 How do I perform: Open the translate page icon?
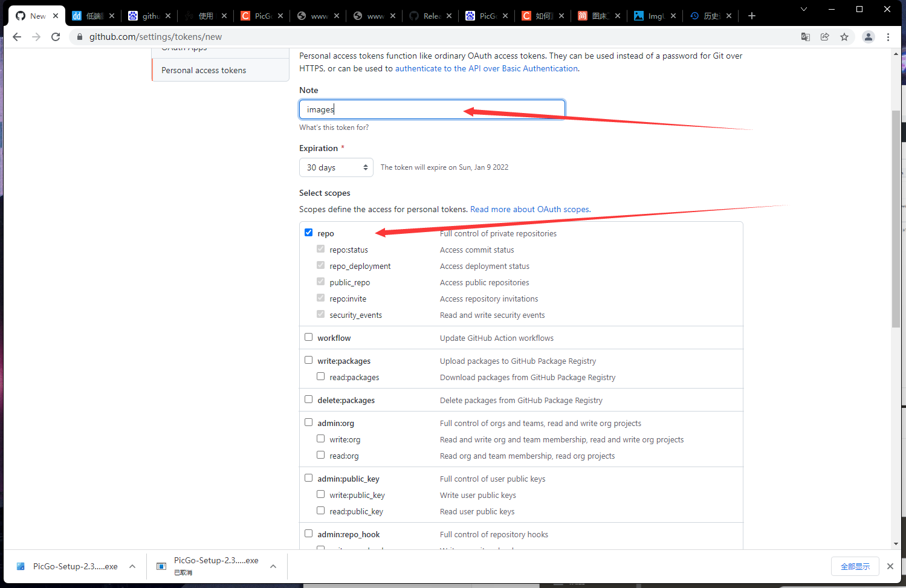806,37
